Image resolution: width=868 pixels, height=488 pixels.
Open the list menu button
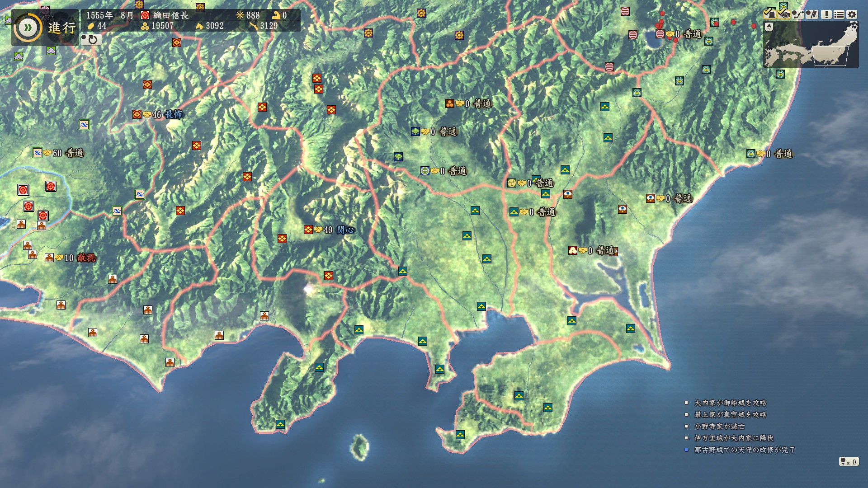pos(839,14)
